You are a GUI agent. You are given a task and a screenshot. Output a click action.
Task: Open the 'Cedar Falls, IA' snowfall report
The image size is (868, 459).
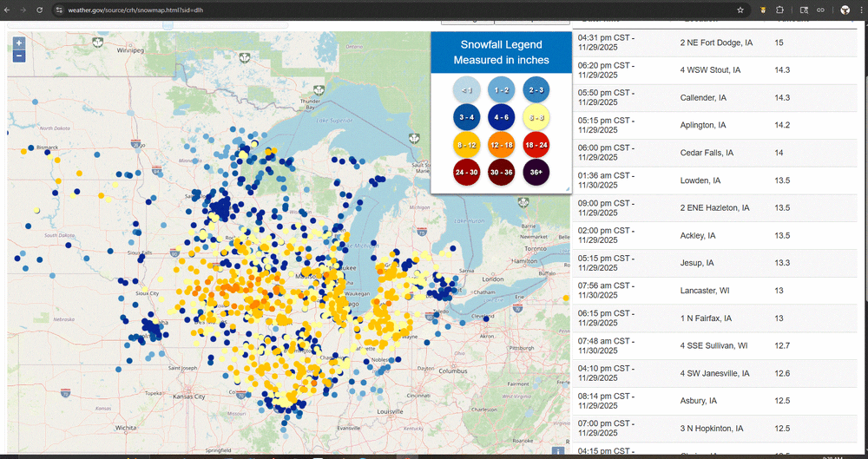(x=707, y=153)
